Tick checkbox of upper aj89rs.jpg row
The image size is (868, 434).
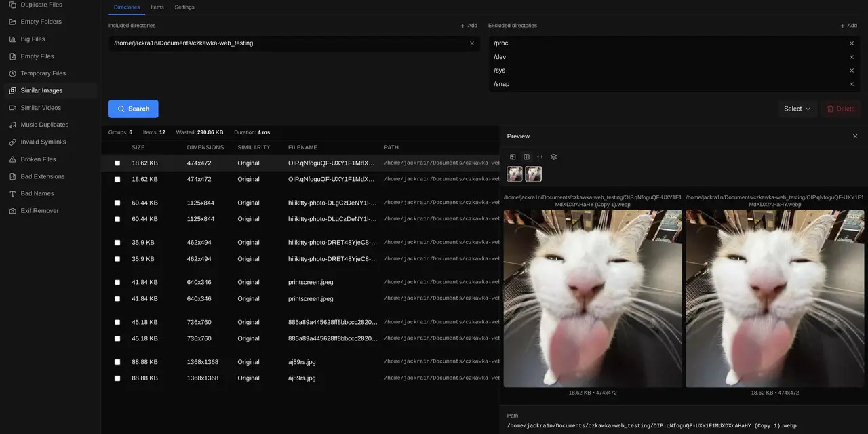click(117, 362)
